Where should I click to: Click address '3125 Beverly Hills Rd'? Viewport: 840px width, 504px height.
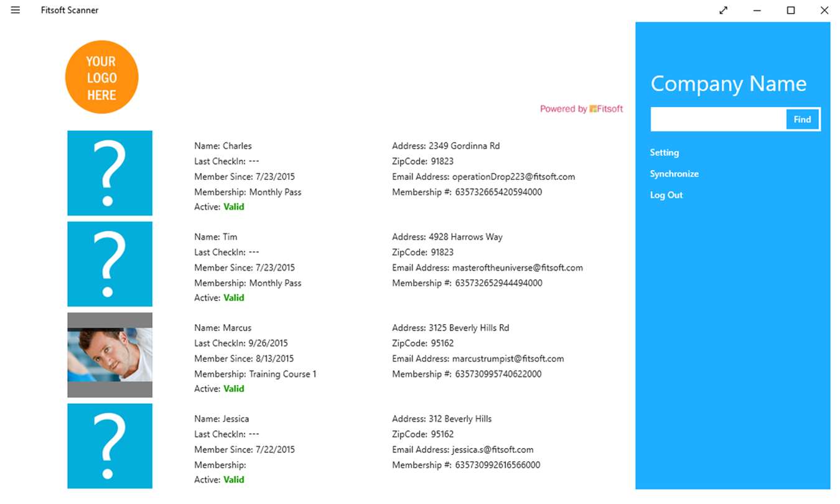coord(469,327)
